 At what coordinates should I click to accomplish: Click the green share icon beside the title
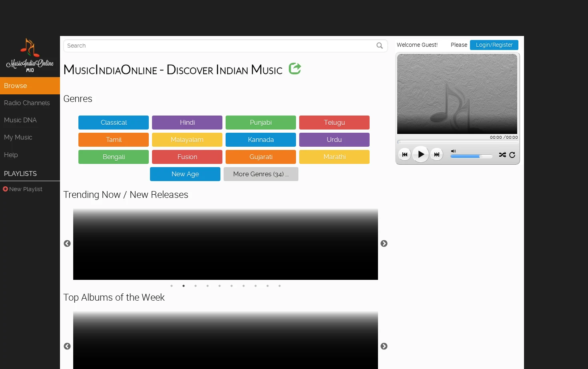[x=295, y=69]
